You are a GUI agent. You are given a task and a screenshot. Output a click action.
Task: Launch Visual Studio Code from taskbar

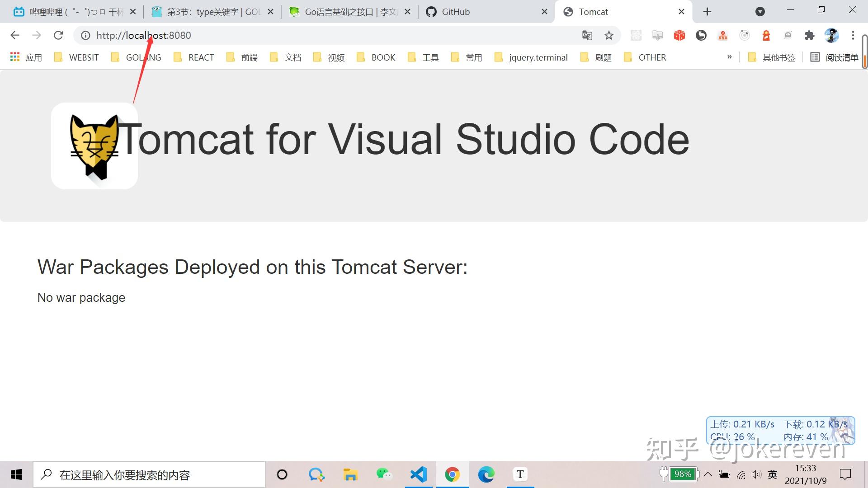click(419, 474)
